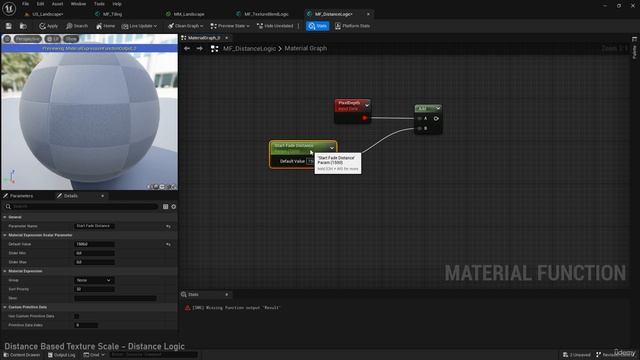Switch to the Parameters panel tab
The height and width of the screenshot is (360, 640).
coord(21,196)
